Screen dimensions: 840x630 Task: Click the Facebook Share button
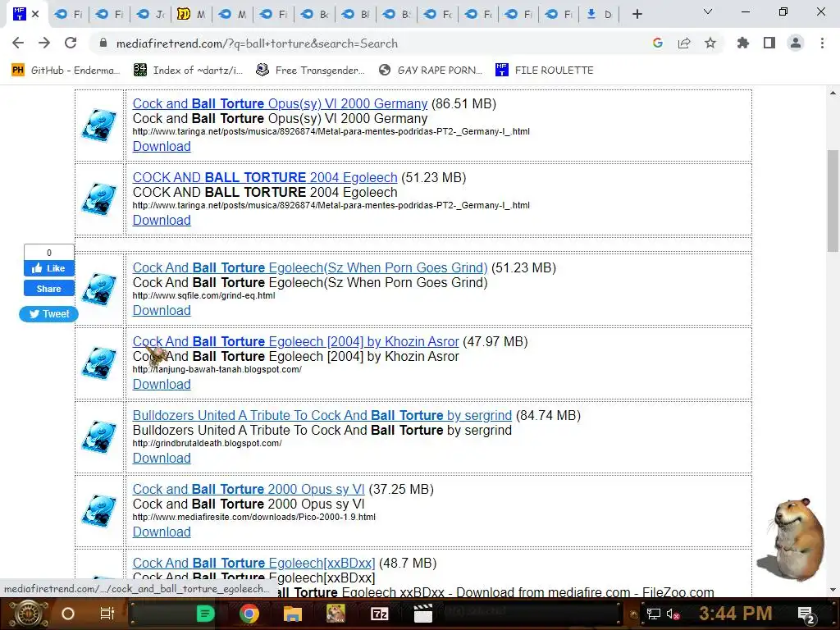pos(48,289)
